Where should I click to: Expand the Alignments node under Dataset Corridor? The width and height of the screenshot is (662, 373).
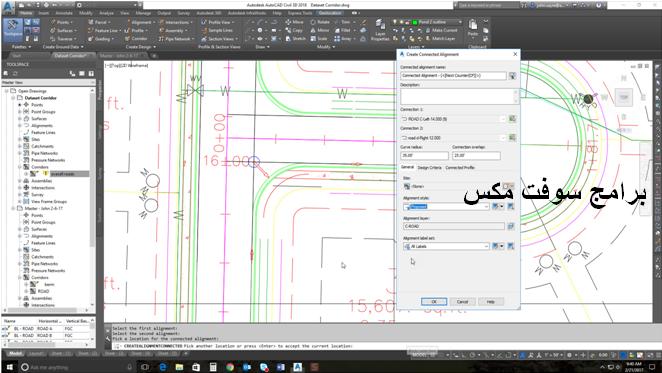tap(20, 125)
